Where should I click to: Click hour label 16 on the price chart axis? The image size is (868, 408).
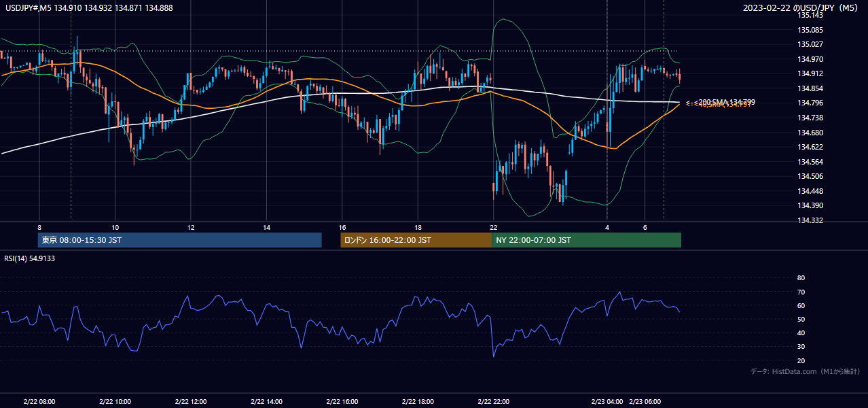(x=342, y=227)
